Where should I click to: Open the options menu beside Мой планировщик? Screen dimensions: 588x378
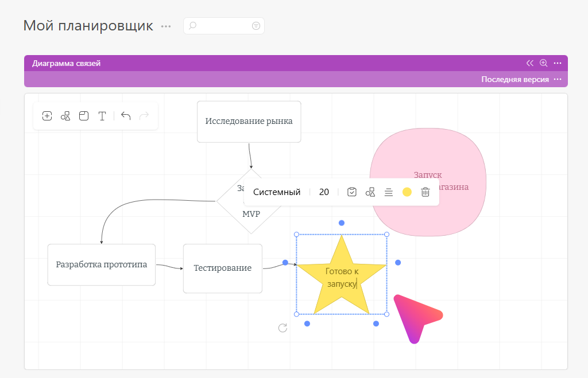166,26
